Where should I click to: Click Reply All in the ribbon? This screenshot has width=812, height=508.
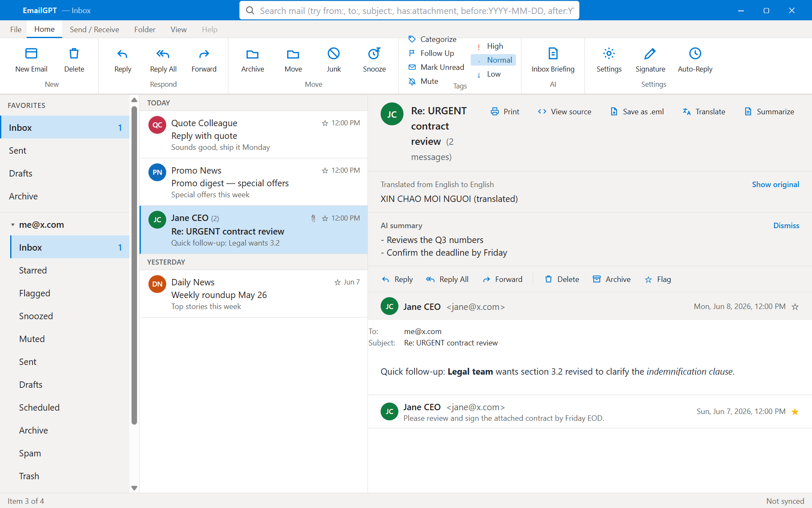(163, 60)
